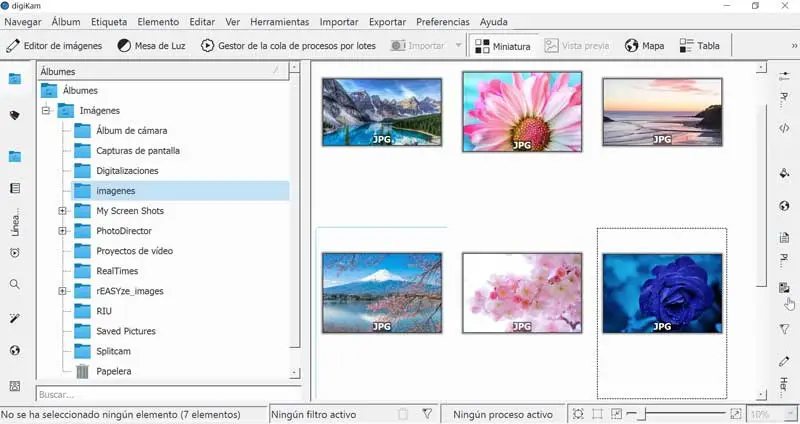
Task: Click the reset filters icon in status bar
Action: pyautogui.click(x=403, y=414)
